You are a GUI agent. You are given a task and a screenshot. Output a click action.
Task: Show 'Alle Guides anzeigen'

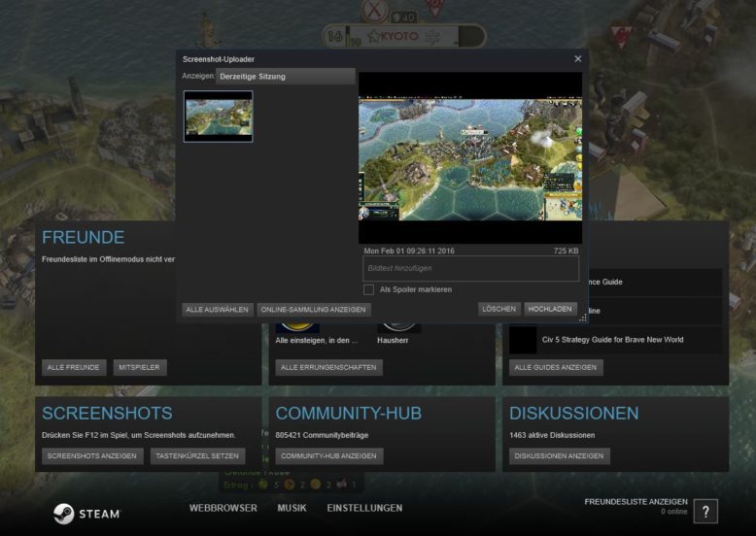556,367
